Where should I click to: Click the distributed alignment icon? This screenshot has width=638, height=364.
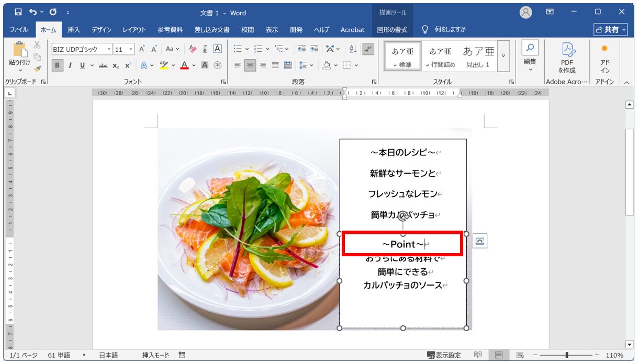[288, 65]
